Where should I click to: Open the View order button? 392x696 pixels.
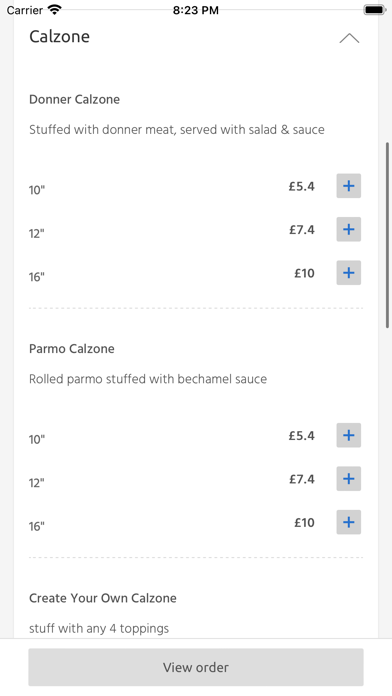point(196,667)
